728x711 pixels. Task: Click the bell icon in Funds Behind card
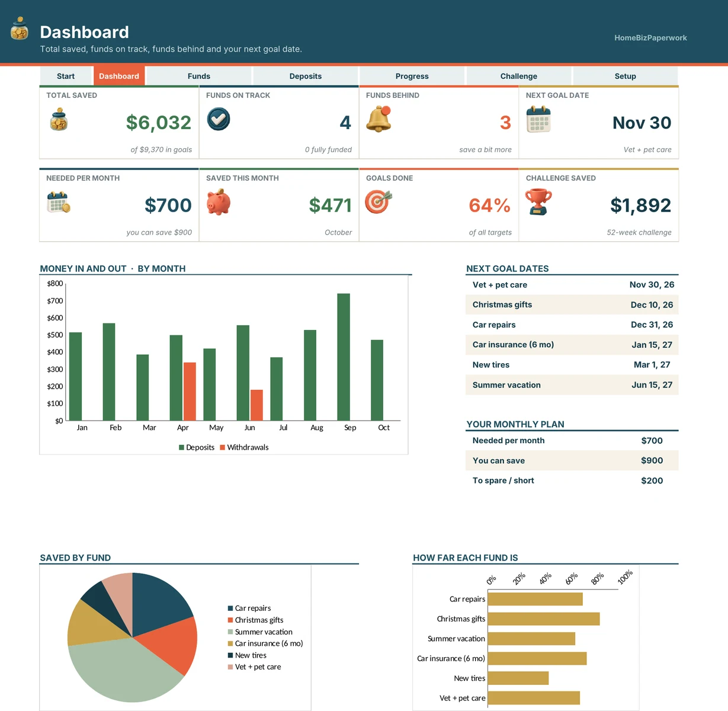point(379,119)
